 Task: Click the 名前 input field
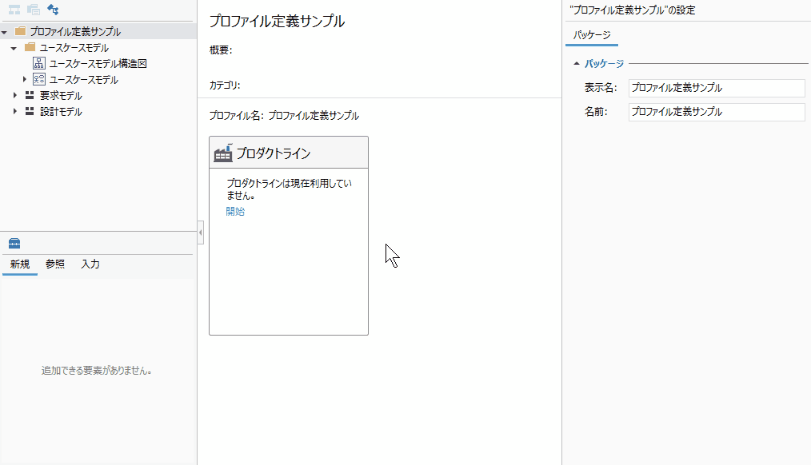coord(717,112)
